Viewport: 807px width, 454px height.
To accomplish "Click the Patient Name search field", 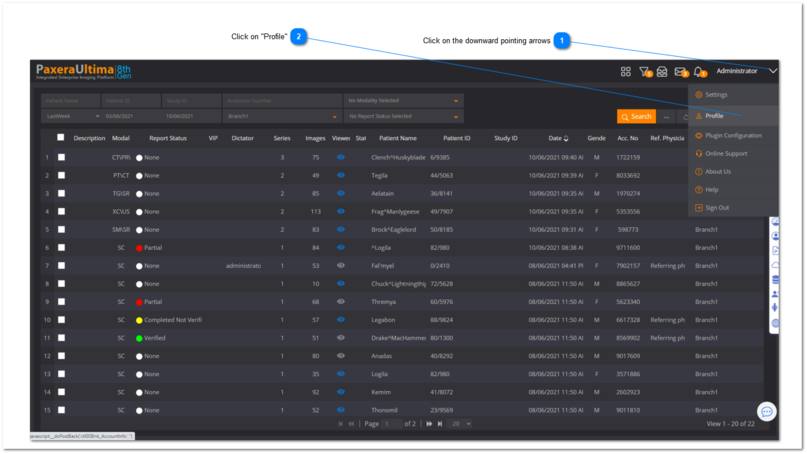I will tap(70, 101).
